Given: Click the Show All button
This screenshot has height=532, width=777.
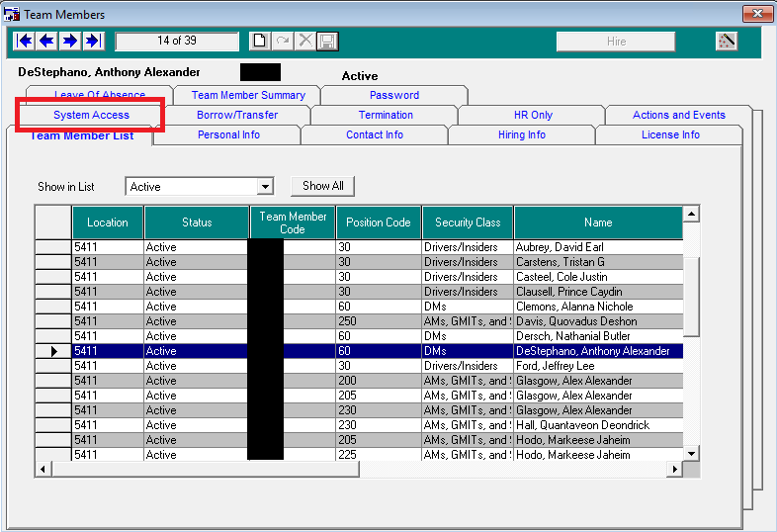Looking at the screenshot, I should point(322,186).
